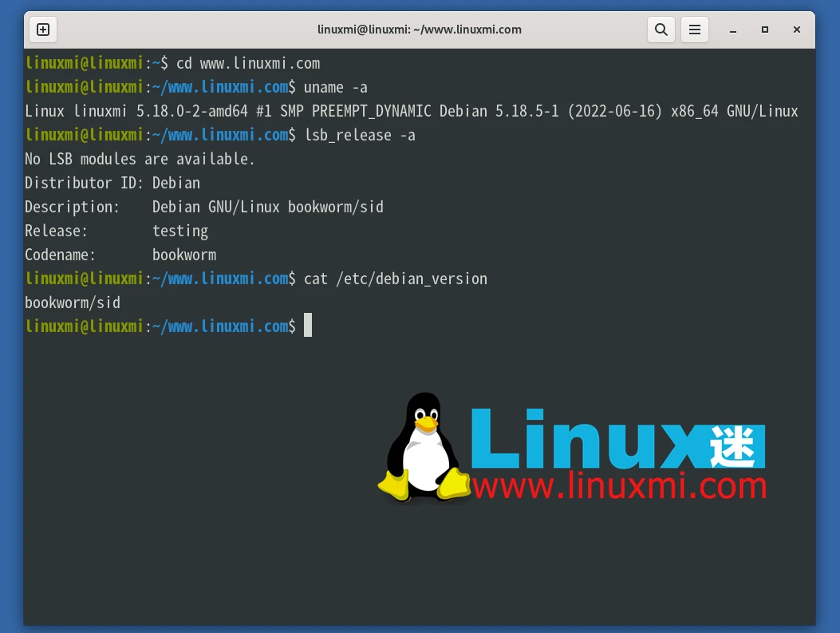The width and height of the screenshot is (840, 633).
Task: Open a new terminal tab
Action: pyautogui.click(x=43, y=30)
